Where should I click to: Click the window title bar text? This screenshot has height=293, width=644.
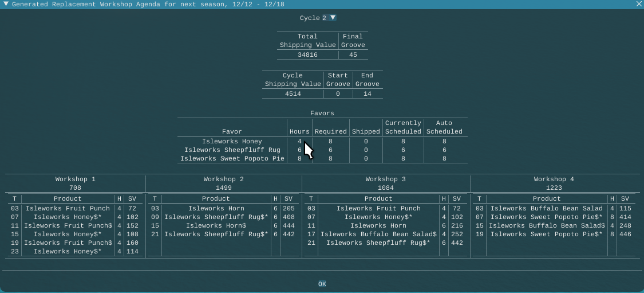tap(148, 4)
